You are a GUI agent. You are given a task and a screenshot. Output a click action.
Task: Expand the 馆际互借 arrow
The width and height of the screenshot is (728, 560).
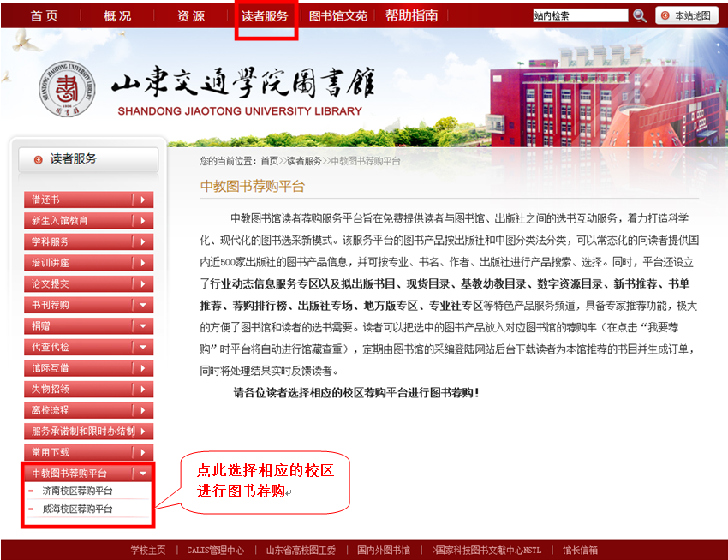[x=143, y=368]
